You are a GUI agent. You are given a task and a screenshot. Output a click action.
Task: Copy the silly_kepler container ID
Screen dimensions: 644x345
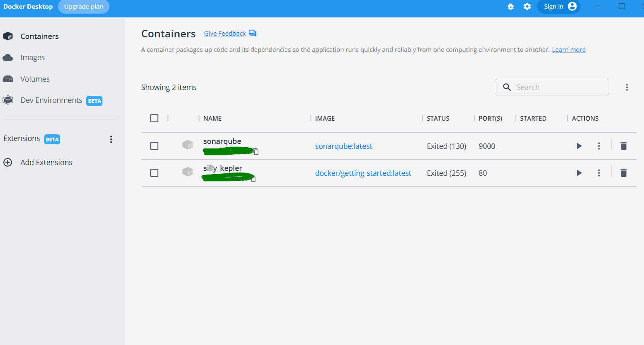(253, 179)
